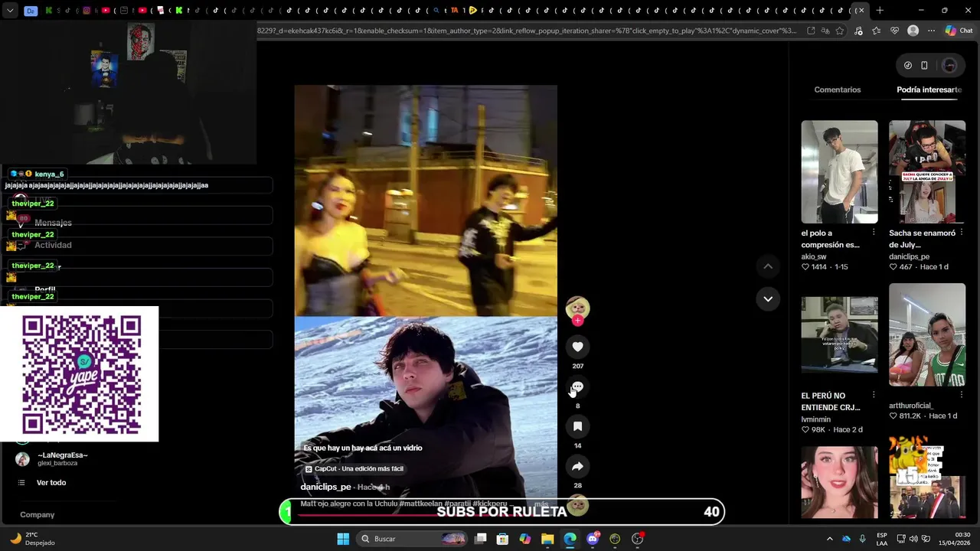
Task: Add page to favorites with star icon
Action: point(840,31)
